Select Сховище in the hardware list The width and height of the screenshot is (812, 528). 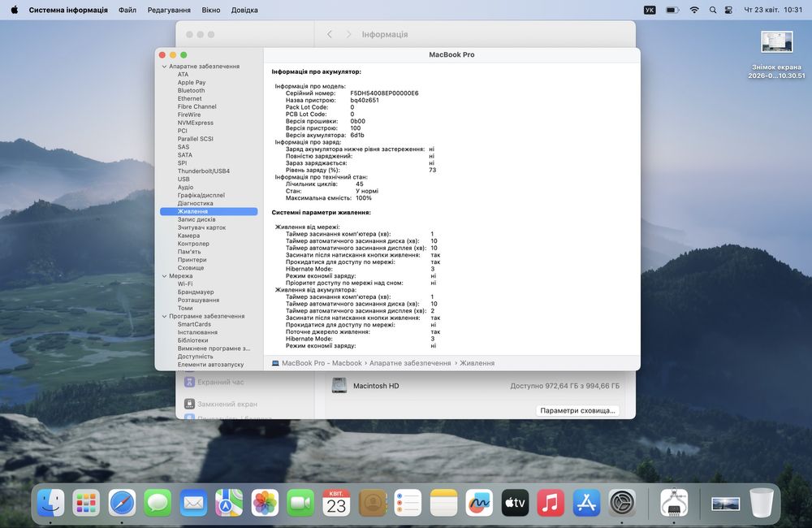point(191,268)
